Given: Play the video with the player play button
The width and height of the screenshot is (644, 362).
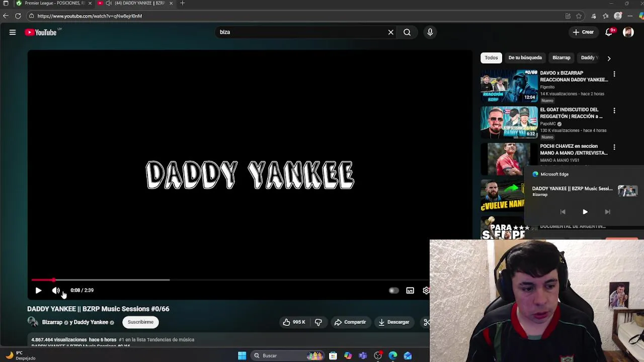Looking at the screenshot, I should point(38,290).
